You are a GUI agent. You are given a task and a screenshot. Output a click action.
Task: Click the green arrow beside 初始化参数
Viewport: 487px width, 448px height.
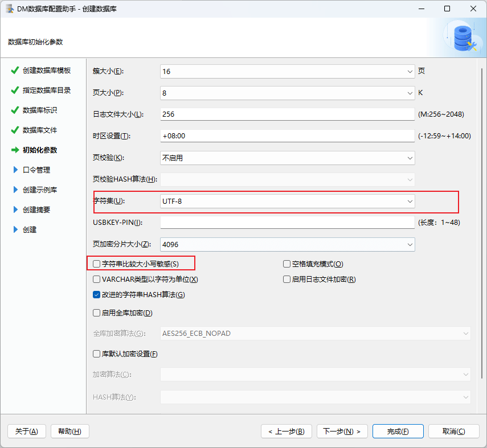coord(15,150)
